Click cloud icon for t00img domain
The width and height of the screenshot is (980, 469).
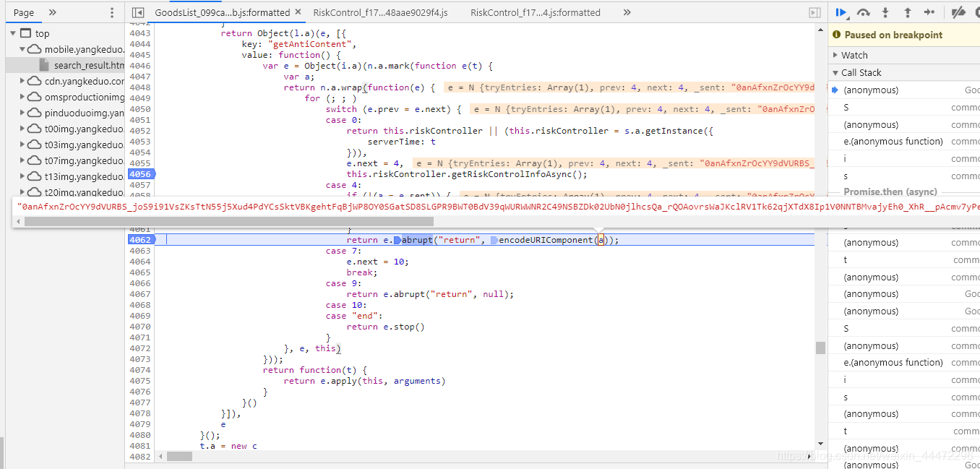pyautogui.click(x=35, y=129)
